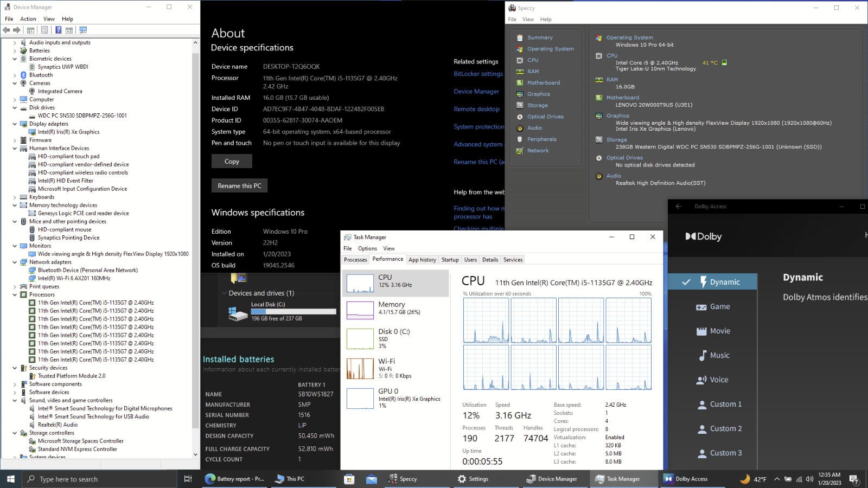Screen dimensions: 868x488
Task: Select the Custom 2 profile in Dolby Access
Action: pos(712,429)
